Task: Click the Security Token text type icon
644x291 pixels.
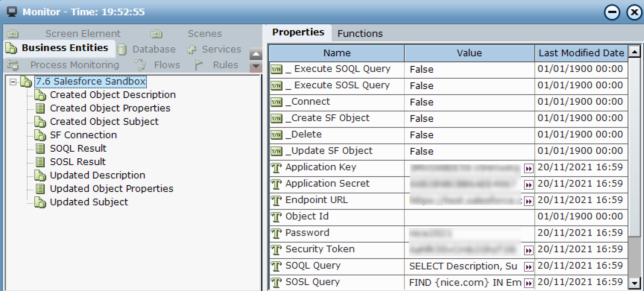Action: pos(276,250)
